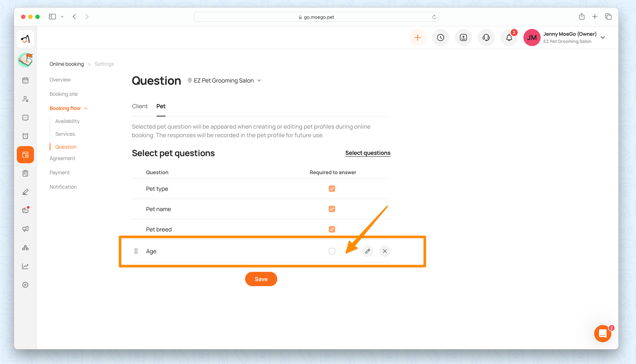The height and width of the screenshot is (364, 636).
Task: Click the headset support icon
Action: pos(486,38)
